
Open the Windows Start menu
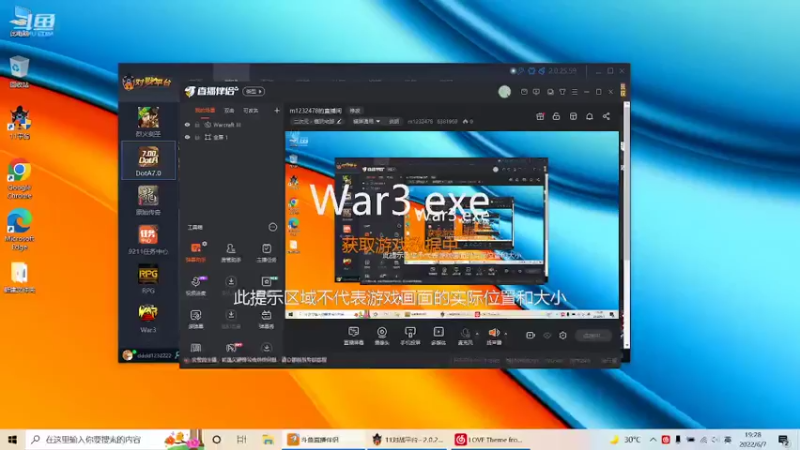[12, 439]
